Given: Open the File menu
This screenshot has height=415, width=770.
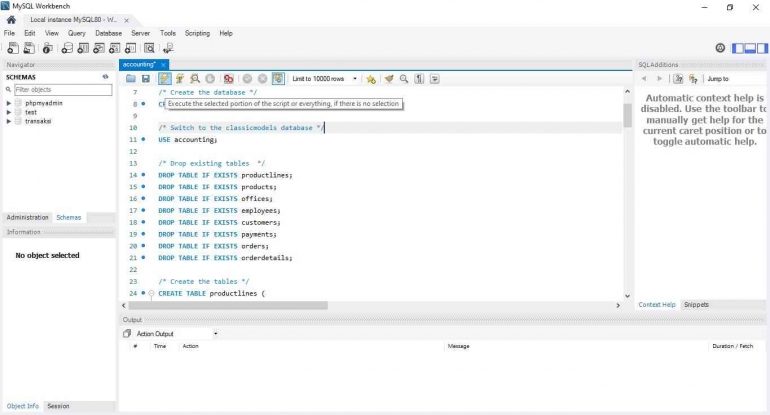Looking at the screenshot, I should (x=9, y=33).
